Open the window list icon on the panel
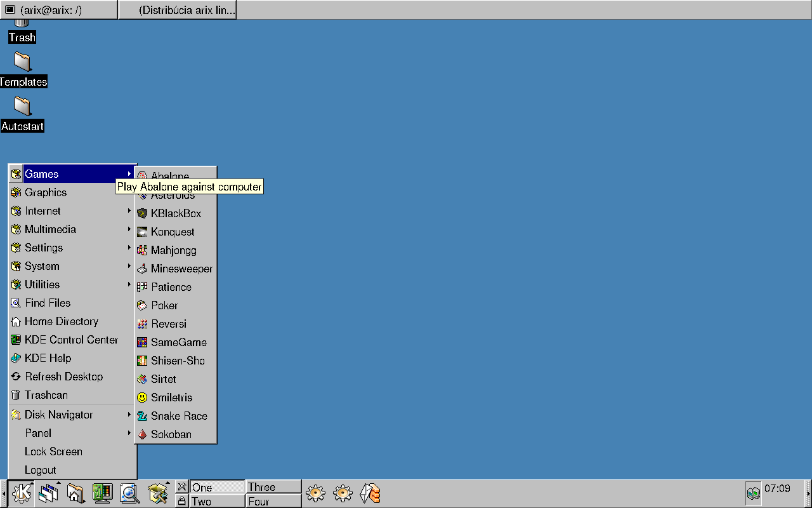The height and width of the screenshot is (508, 812). point(48,493)
